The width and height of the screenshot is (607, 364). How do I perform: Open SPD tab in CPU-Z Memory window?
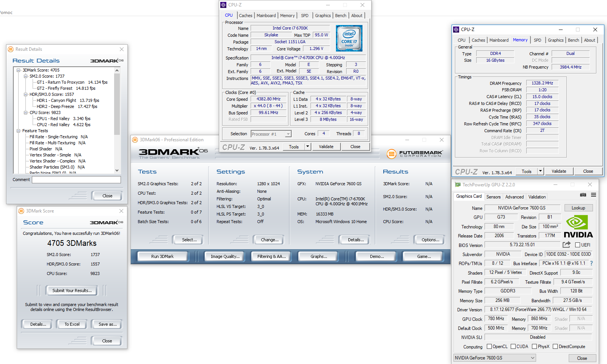[538, 40]
